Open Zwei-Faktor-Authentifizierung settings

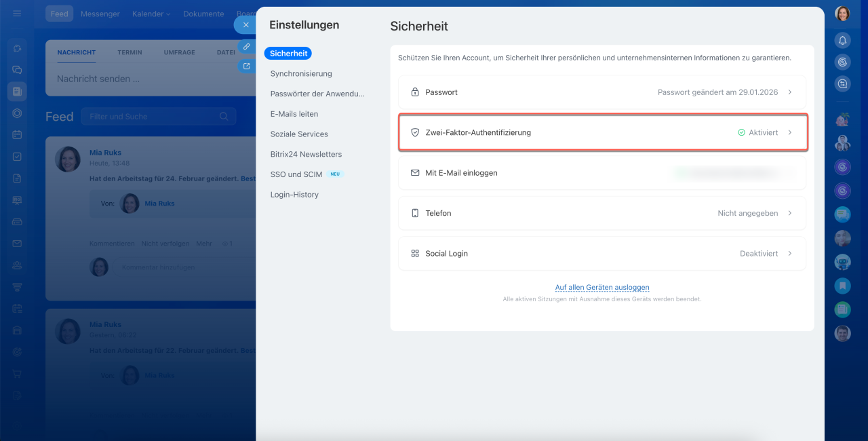pos(601,133)
